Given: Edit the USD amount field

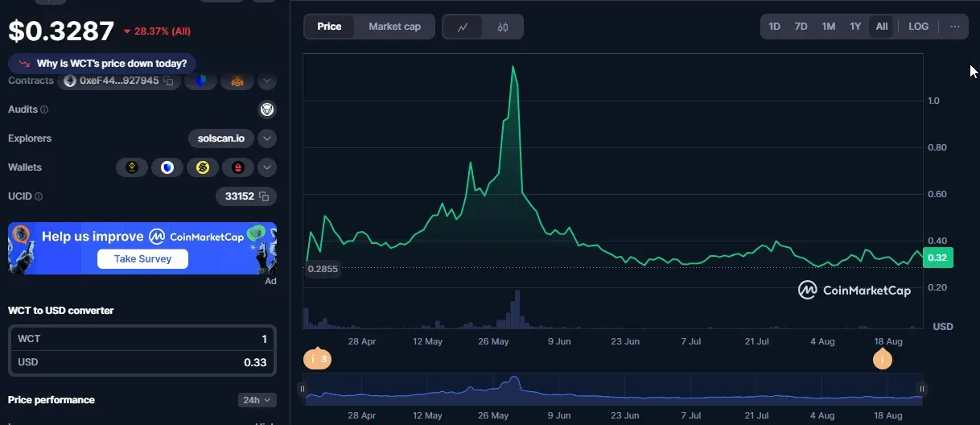Looking at the screenshot, I should [142, 362].
